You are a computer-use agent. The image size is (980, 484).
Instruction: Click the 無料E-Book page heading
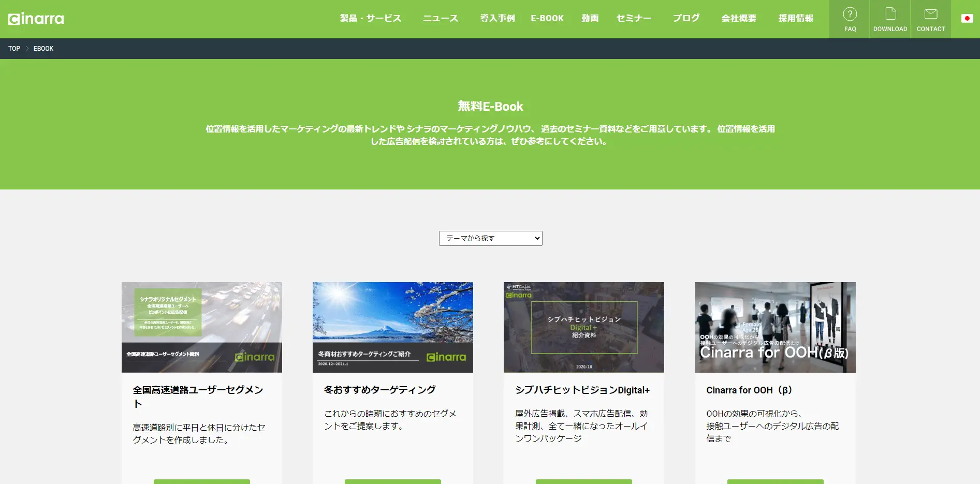490,107
